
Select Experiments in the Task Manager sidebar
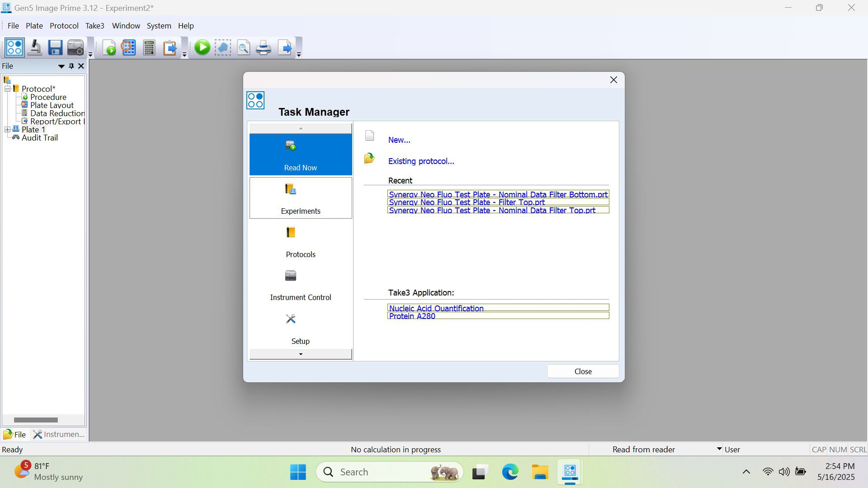pos(300,198)
